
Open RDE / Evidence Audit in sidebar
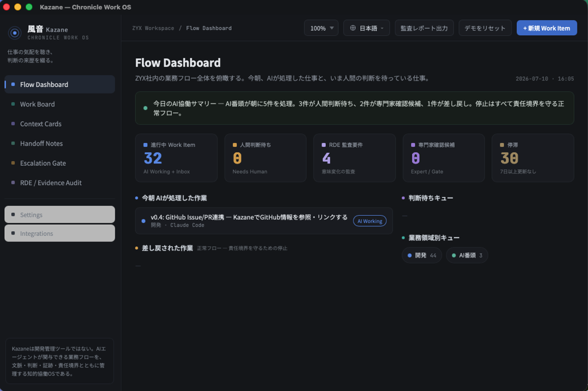coord(59,183)
